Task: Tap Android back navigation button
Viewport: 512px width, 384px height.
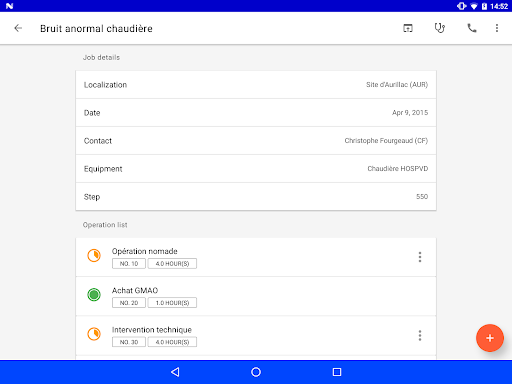Action: [175, 372]
